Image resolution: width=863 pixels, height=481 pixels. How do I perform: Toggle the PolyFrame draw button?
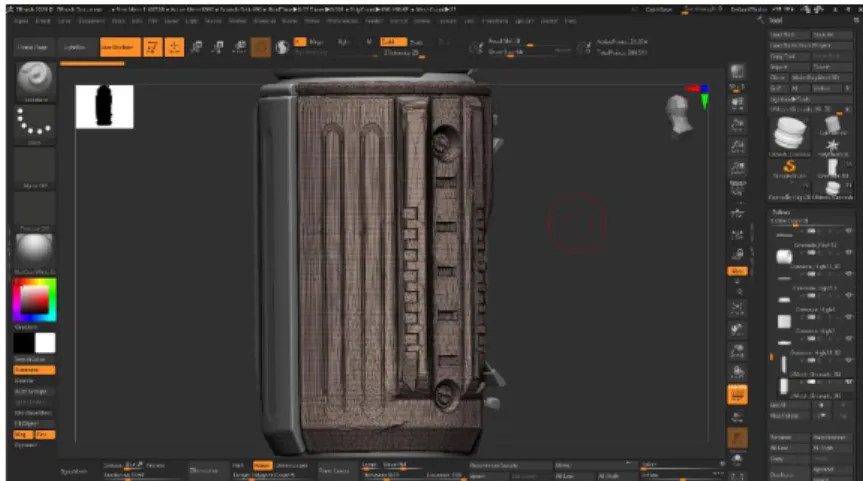[737, 394]
